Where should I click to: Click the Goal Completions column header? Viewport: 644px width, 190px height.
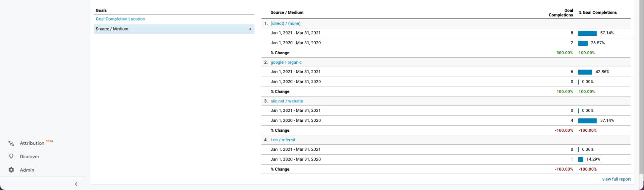click(561, 12)
